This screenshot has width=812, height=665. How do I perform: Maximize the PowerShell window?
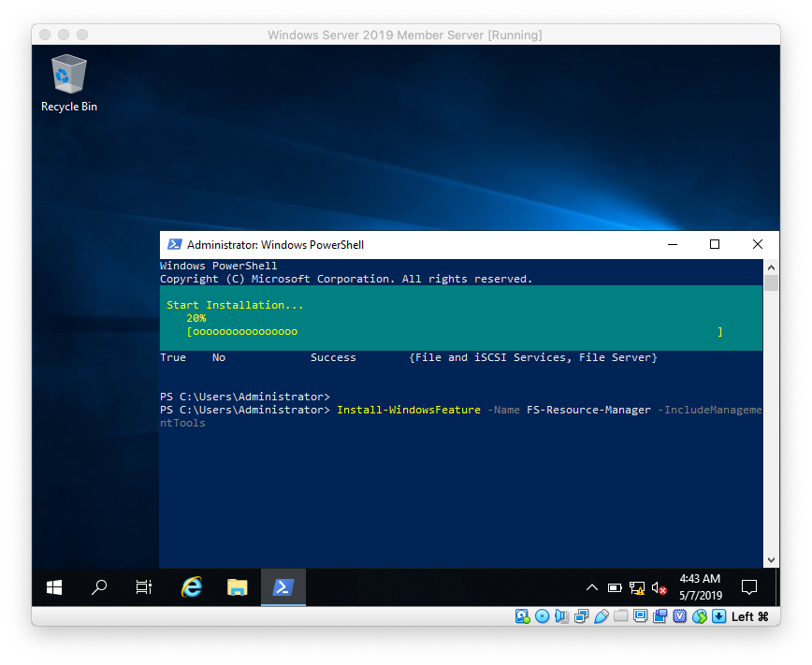click(x=715, y=244)
